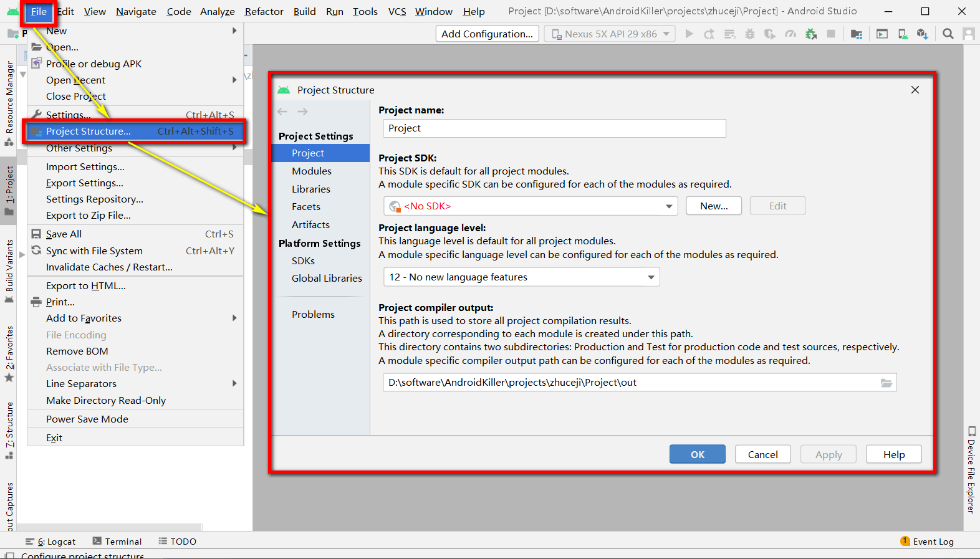The image size is (980, 559).
Task: Click the Help button in dialog
Action: pyautogui.click(x=894, y=454)
